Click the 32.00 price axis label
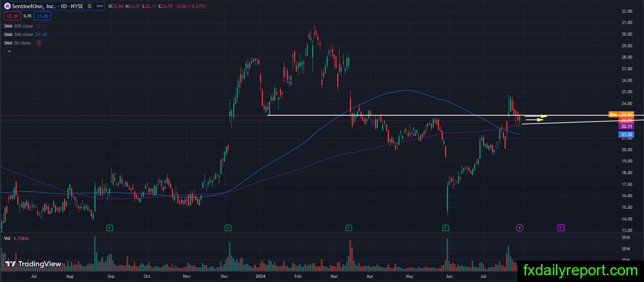Image resolution: width=644 pixels, height=282 pixels. [x=627, y=11]
